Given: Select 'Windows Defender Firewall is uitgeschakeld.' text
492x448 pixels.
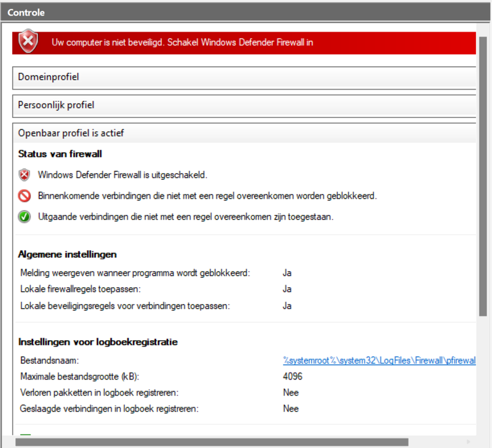Looking at the screenshot, I should (x=123, y=175).
